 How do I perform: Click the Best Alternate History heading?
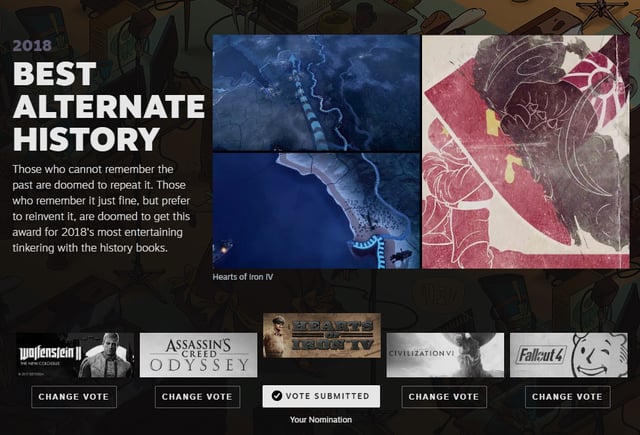click(x=109, y=107)
